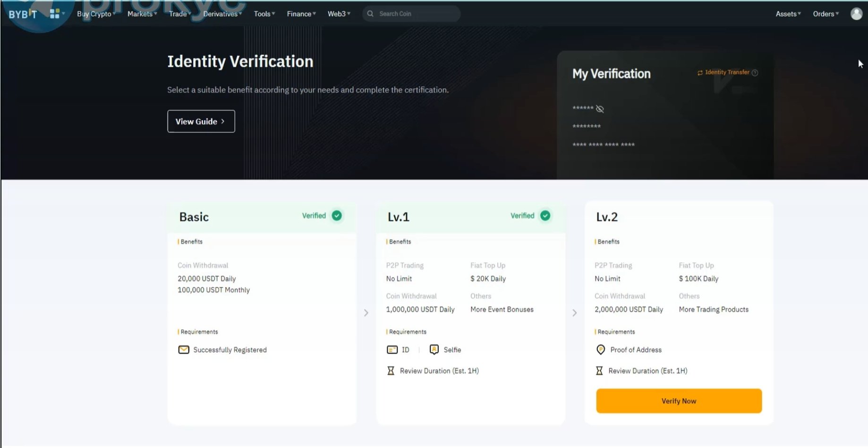Open the user profile avatar
868x448 pixels.
pos(856,14)
